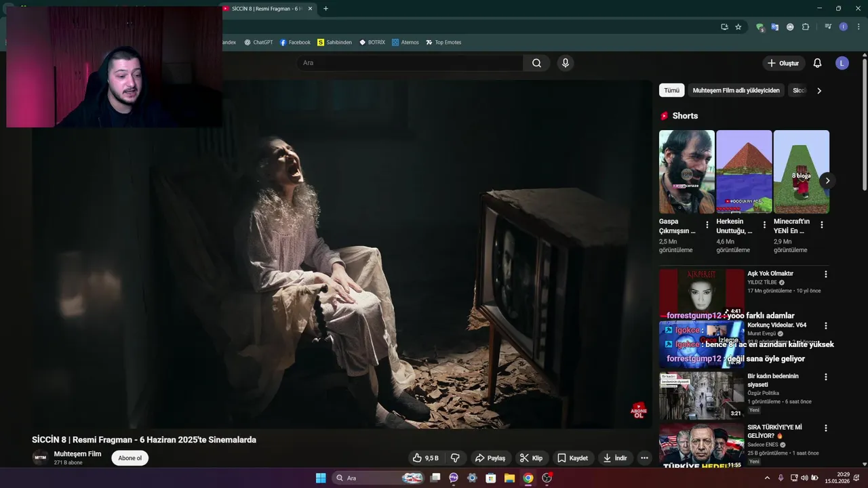This screenshot has height=488, width=868.
Task: Open Chrome extensions puzzle icon
Action: coord(806,27)
